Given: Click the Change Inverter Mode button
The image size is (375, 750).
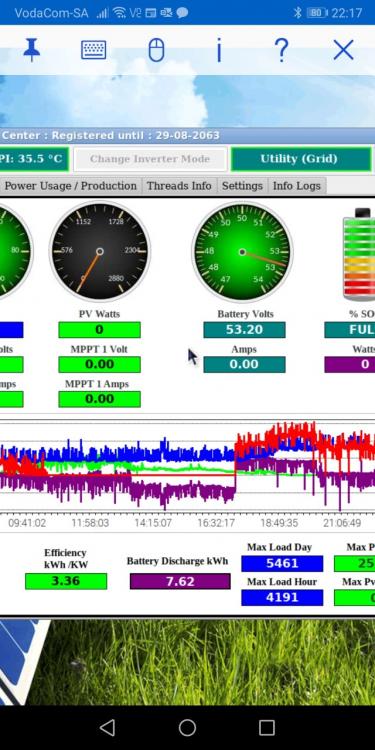Looking at the screenshot, I should [x=150, y=159].
